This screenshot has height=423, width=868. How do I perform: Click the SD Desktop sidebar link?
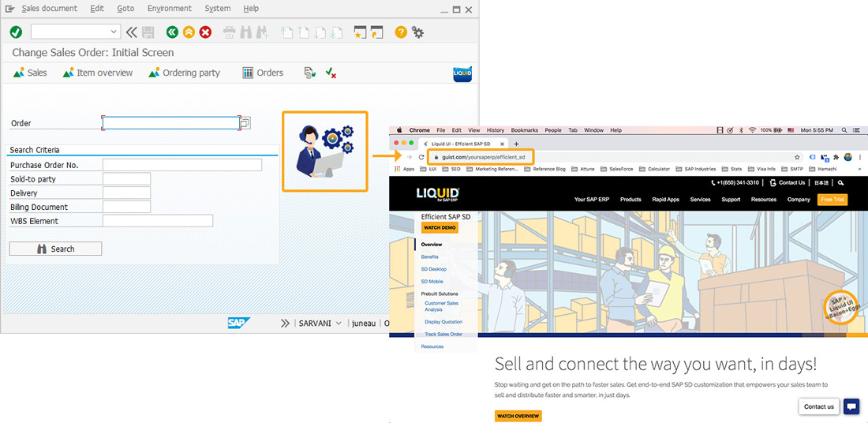tap(433, 269)
